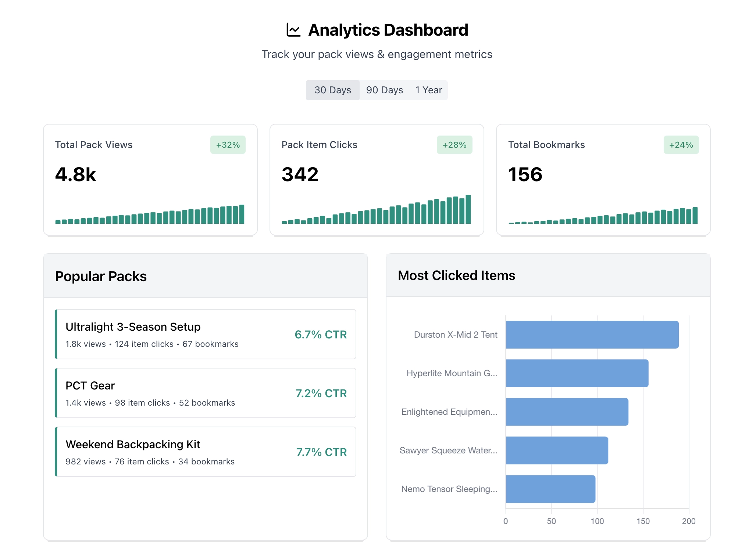Click the +32% views growth badge
This screenshot has height=557, width=756.
point(228,145)
